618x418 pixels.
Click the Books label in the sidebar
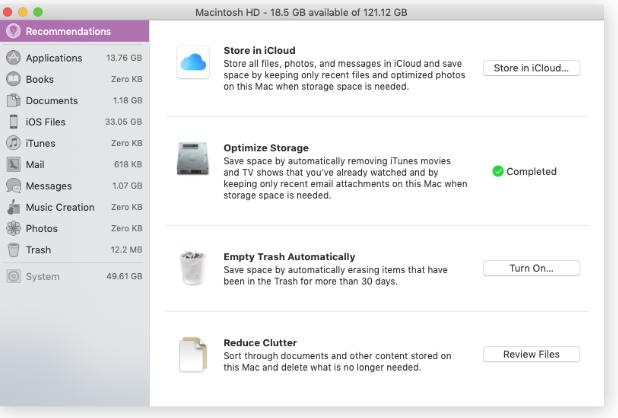click(39, 79)
